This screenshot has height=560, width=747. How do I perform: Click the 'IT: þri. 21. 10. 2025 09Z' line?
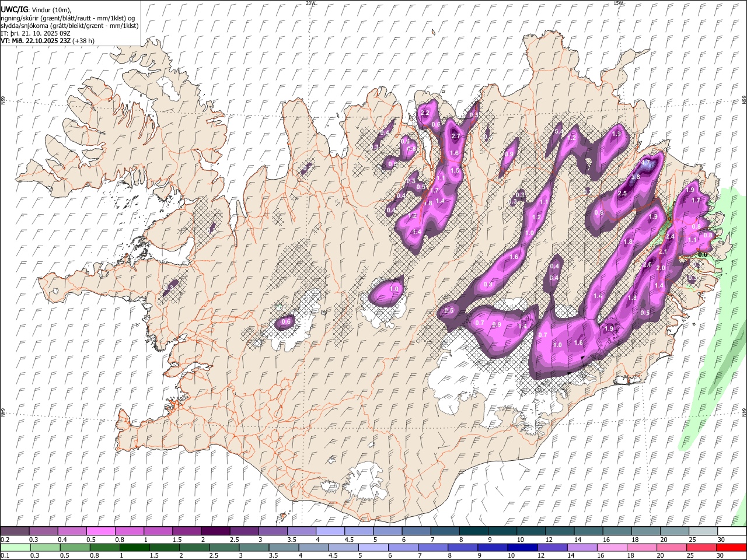(37, 33)
